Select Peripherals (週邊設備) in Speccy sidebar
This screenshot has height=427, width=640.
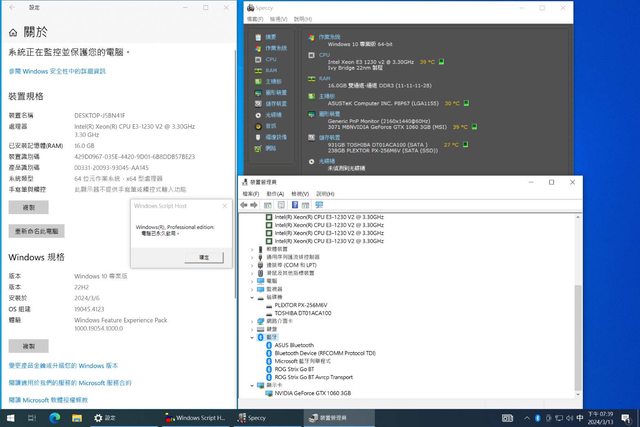(271, 137)
